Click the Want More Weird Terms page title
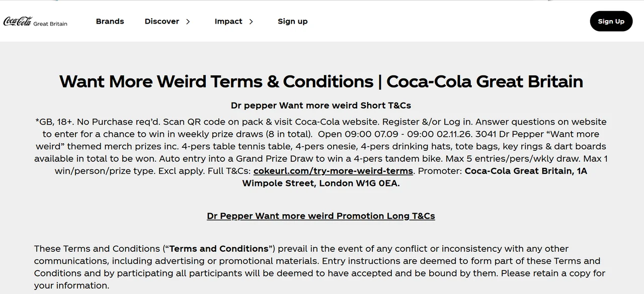644x294 pixels. [x=321, y=81]
